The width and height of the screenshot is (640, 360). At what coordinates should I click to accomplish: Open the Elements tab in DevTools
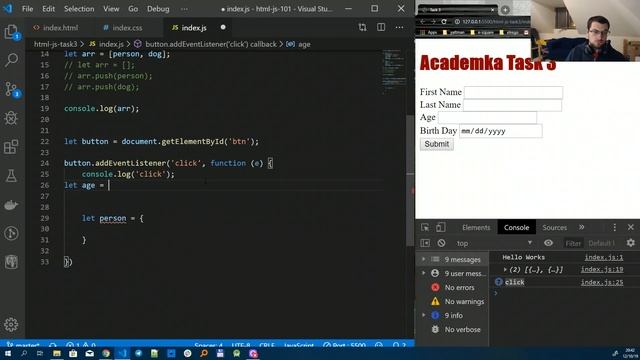coord(476,228)
